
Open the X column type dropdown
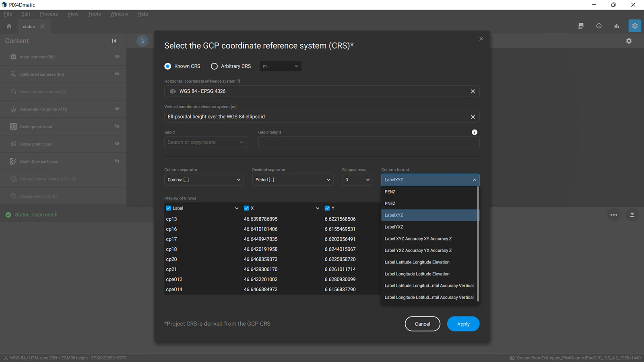(317, 208)
